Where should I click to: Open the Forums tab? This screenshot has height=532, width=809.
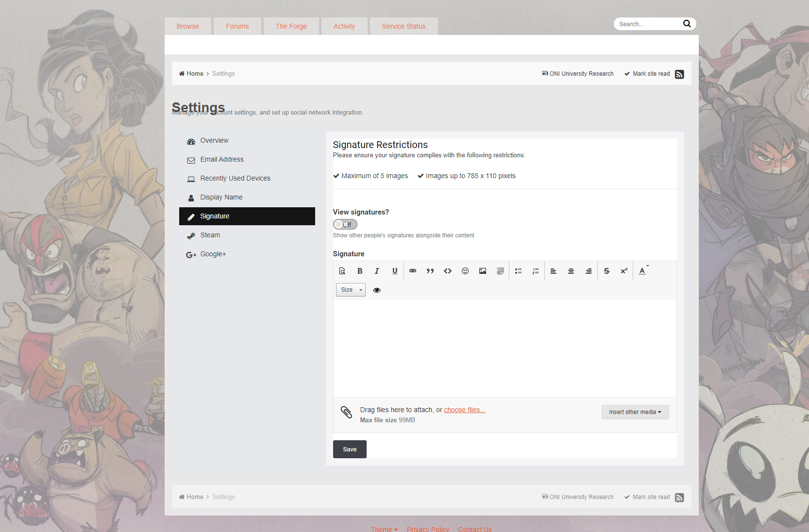pos(237,26)
